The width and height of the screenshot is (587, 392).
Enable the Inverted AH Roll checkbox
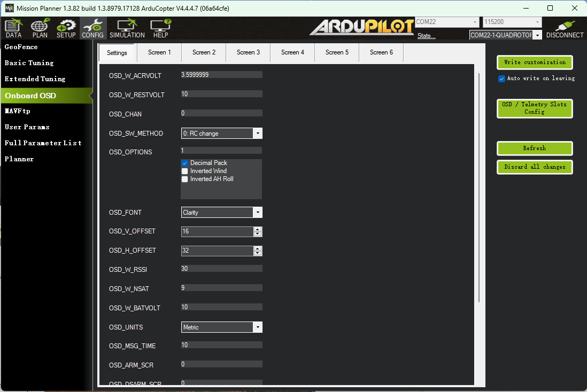point(185,179)
